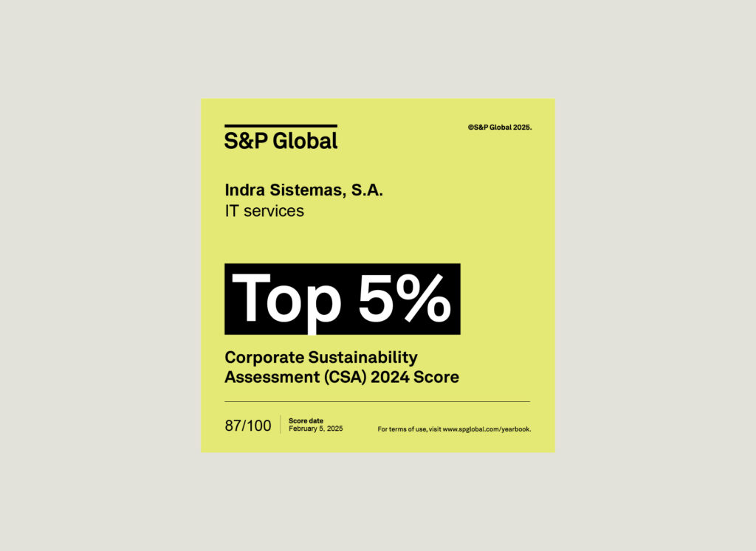
Task: Click the "Corporate Sustainability" heading line
Action: click(x=320, y=358)
